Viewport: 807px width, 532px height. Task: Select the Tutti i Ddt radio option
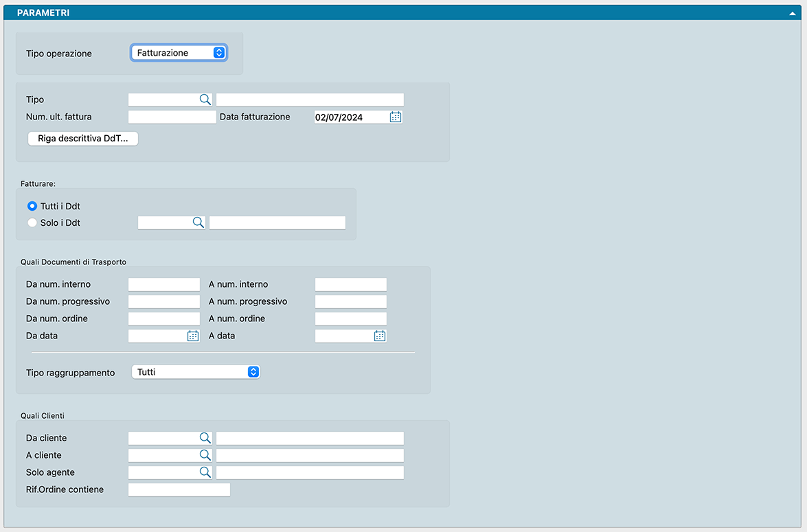32,206
